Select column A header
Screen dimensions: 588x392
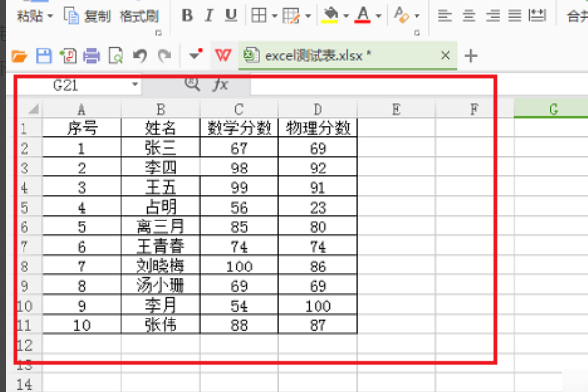point(81,109)
